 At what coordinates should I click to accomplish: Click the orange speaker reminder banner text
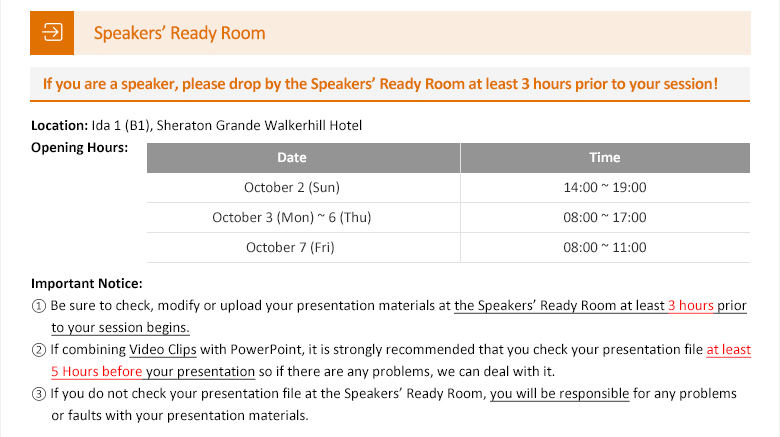(x=380, y=84)
